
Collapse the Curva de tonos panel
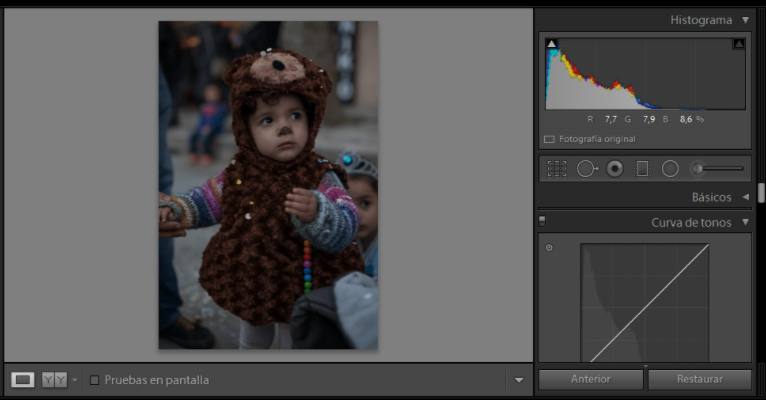(745, 222)
